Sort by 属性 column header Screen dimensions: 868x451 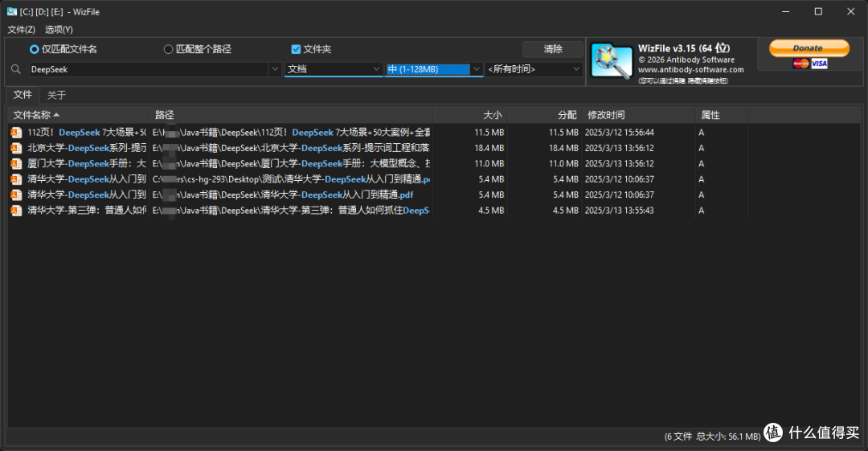pos(723,115)
